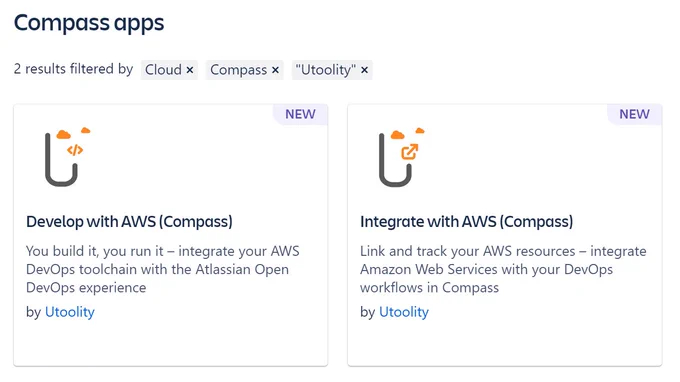Remove the Compass filter tag
The width and height of the screenshot is (680, 382).
[x=275, y=70]
